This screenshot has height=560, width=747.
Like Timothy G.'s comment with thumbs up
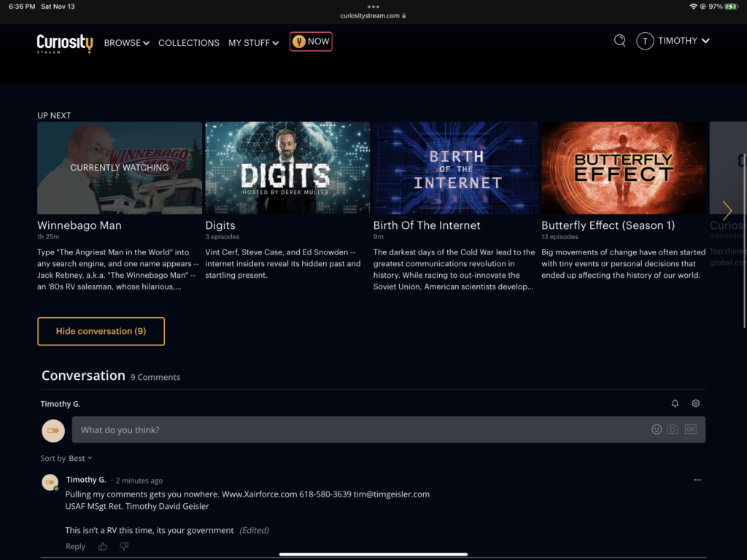coord(102,546)
